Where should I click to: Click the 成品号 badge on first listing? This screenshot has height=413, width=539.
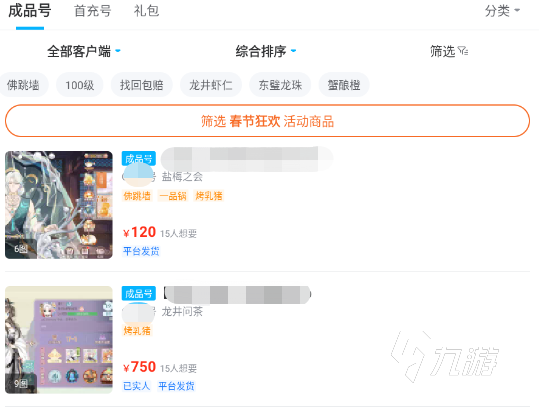point(139,159)
